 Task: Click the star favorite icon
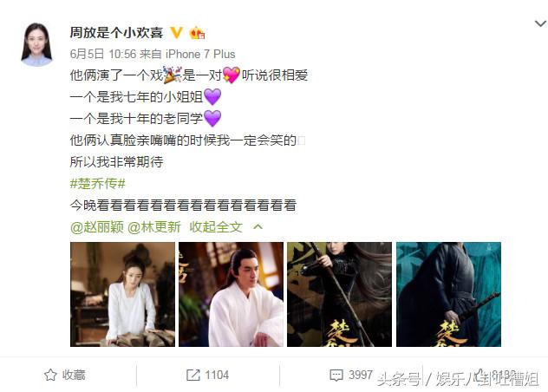(50, 375)
